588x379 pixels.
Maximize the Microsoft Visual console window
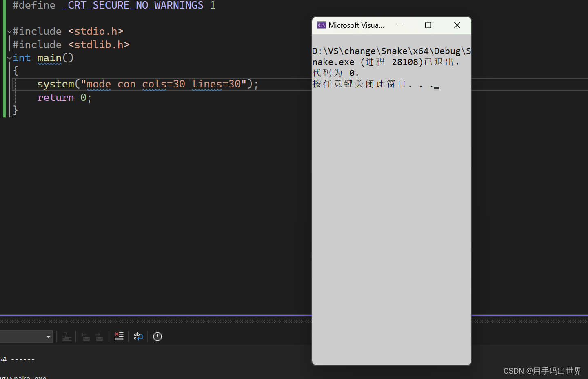pos(428,25)
